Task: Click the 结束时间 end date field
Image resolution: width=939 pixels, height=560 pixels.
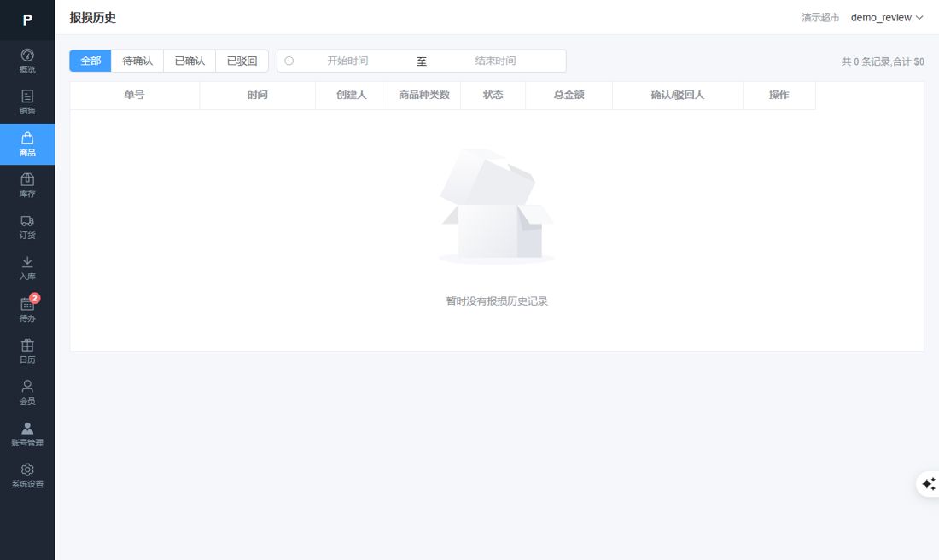Action: coord(495,61)
